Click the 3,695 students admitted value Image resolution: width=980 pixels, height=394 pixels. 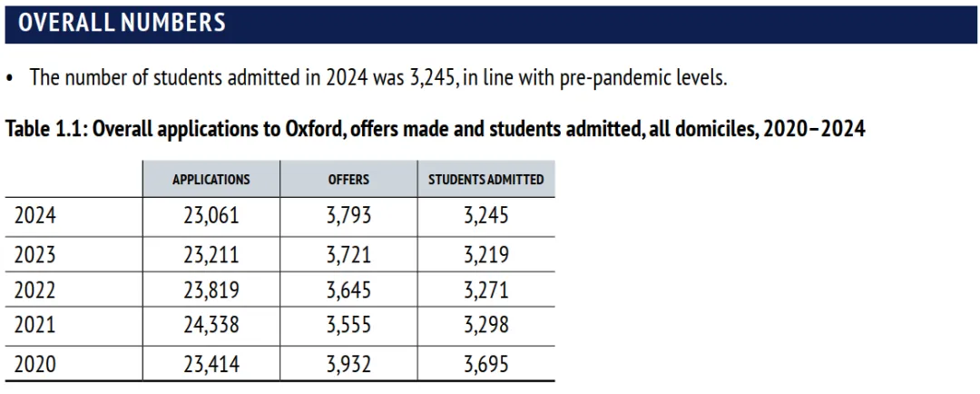tap(485, 364)
